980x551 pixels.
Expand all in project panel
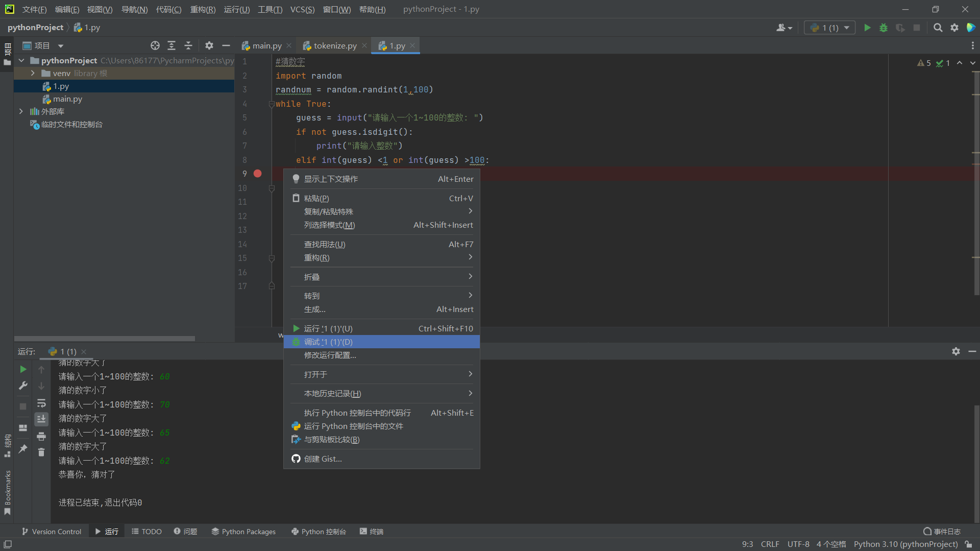[171, 45]
